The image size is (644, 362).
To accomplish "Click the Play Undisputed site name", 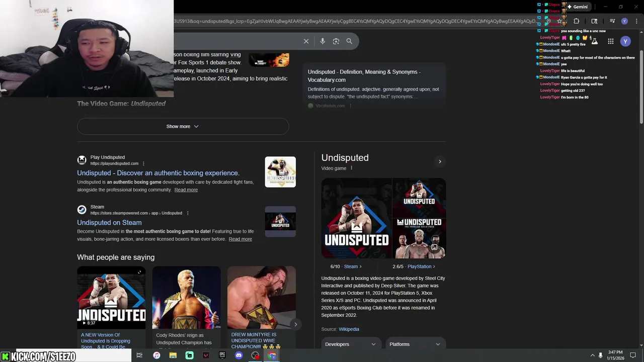I will tap(108, 157).
